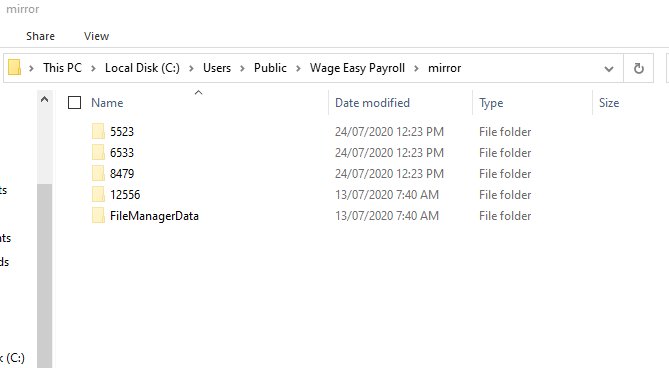Expand the chevron before This PC

click(31, 68)
